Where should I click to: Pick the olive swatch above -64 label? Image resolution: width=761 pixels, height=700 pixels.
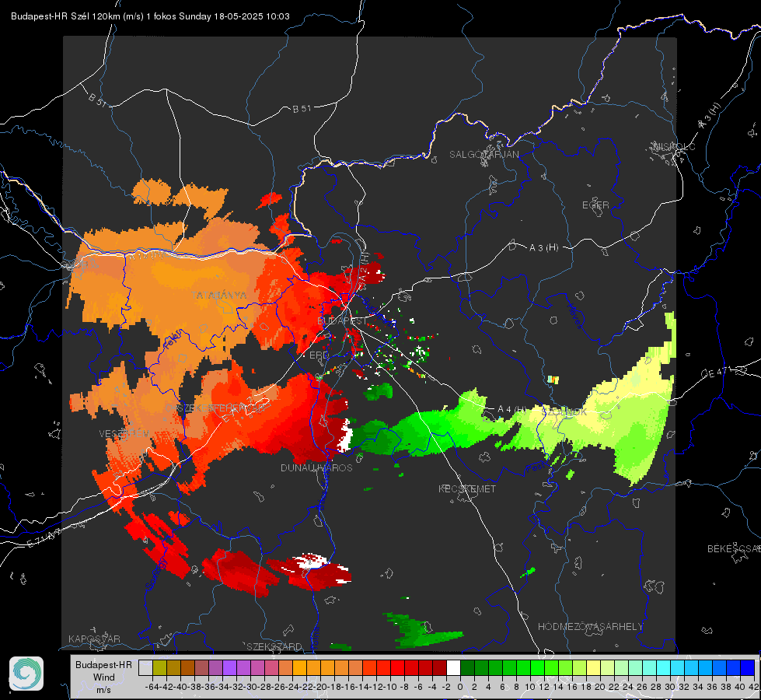(159, 668)
